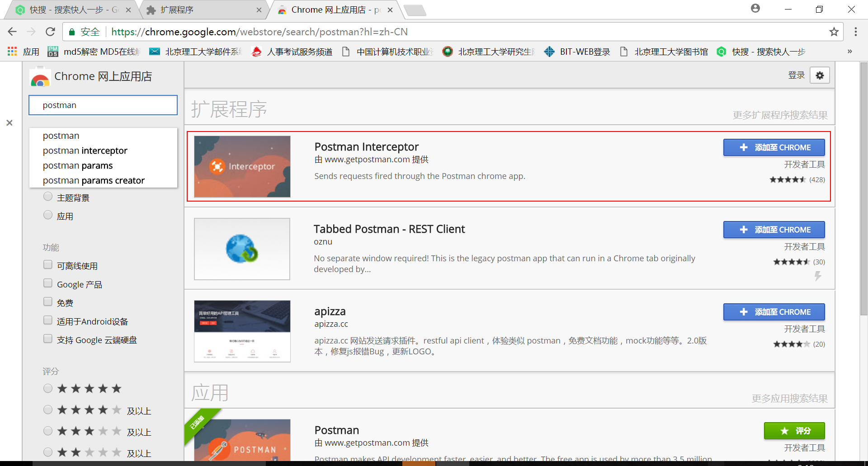The height and width of the screenshot is (466, 868).
Task: Open the Chrome profile account icon
Action: tap(755, 9)
